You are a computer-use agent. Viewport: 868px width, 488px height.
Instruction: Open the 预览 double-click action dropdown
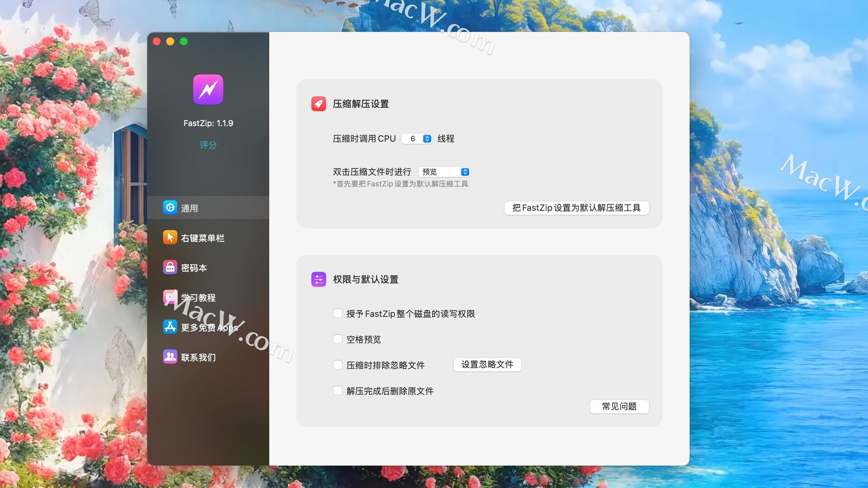(444, 172)
